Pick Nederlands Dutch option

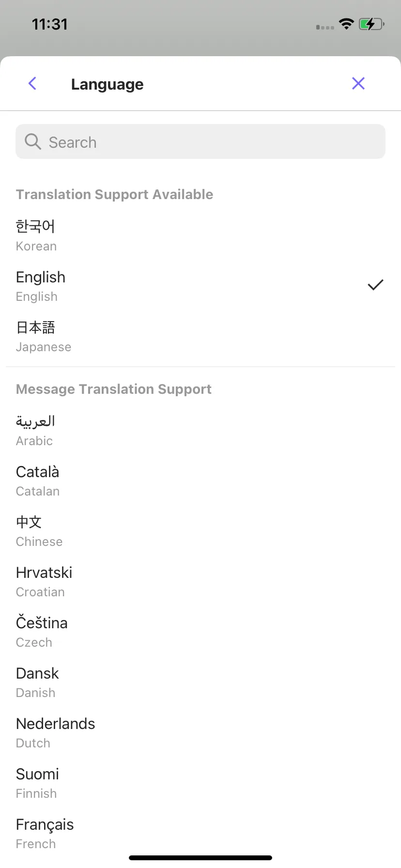200,732
